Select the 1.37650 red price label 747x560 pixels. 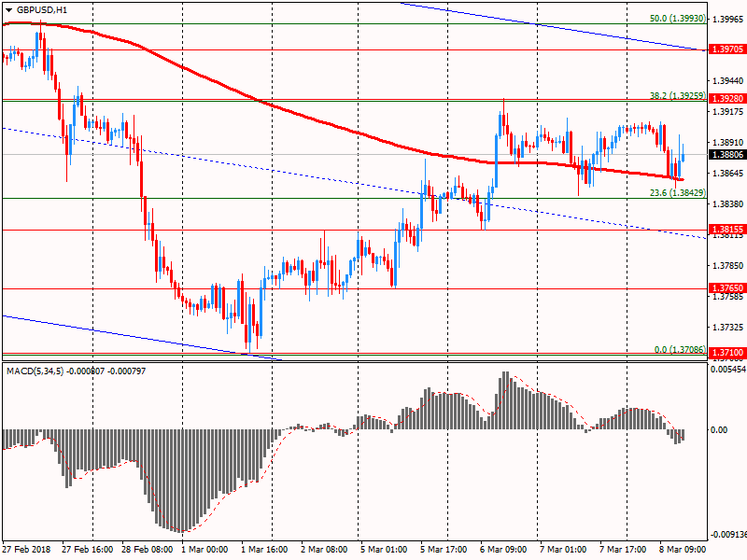(x=727, y=287)
